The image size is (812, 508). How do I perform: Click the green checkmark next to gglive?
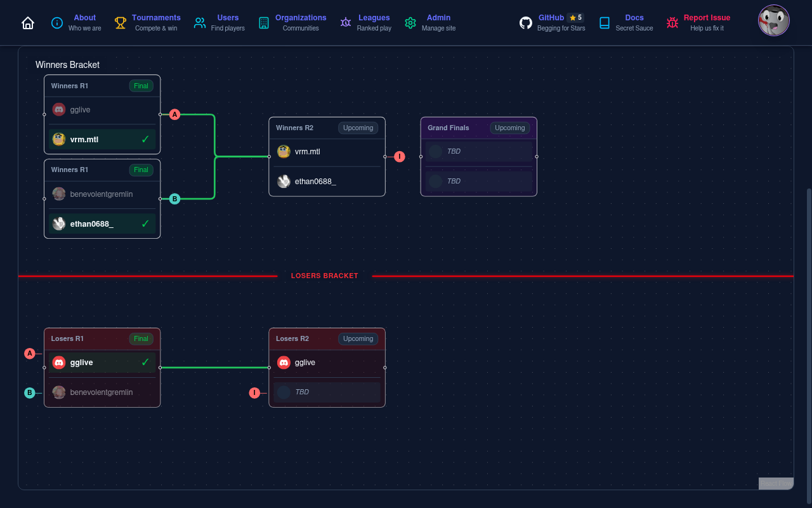pos(145,362)
